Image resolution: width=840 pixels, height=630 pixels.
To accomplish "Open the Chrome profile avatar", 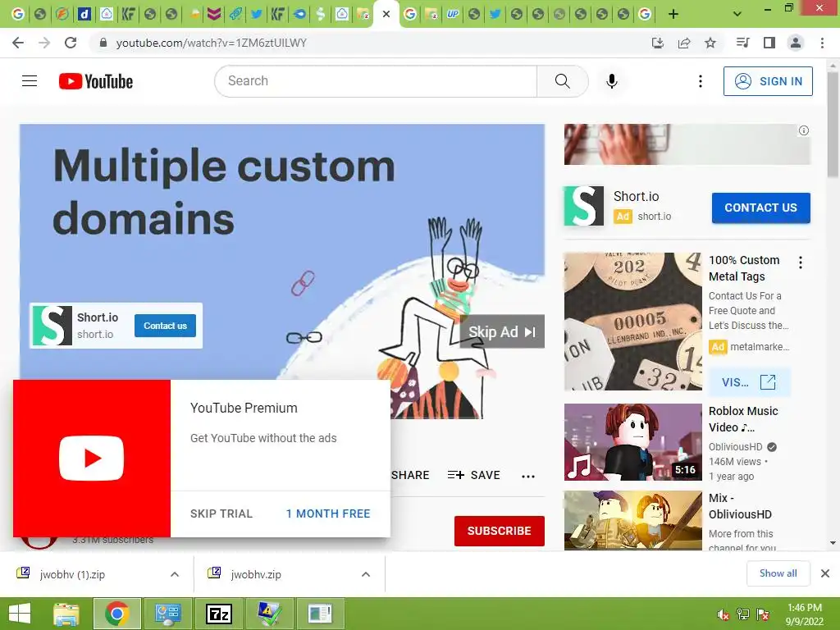I will point(796,43).
